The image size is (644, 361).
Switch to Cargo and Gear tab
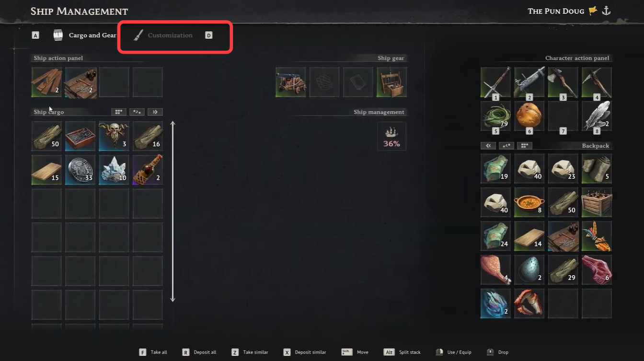click(85, 35)
